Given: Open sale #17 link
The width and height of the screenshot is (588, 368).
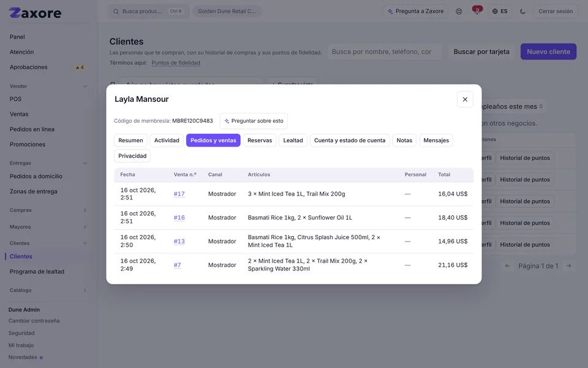Looking at the screenshot, I should 179,194.
